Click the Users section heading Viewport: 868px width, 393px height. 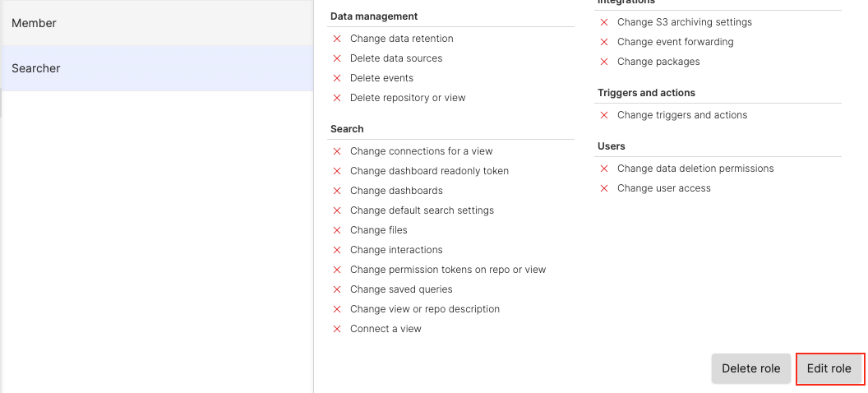(x=612, y=146)
